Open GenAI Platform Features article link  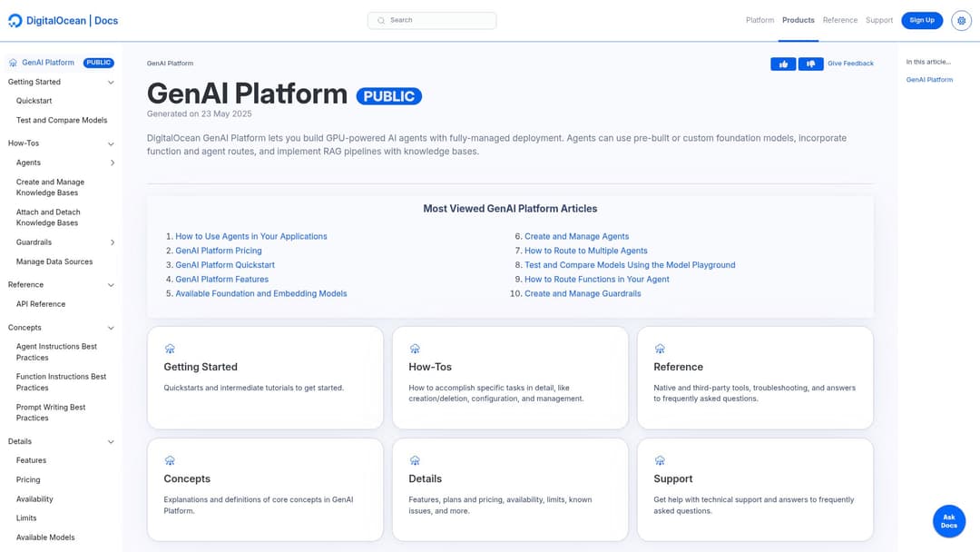point(222,280)
